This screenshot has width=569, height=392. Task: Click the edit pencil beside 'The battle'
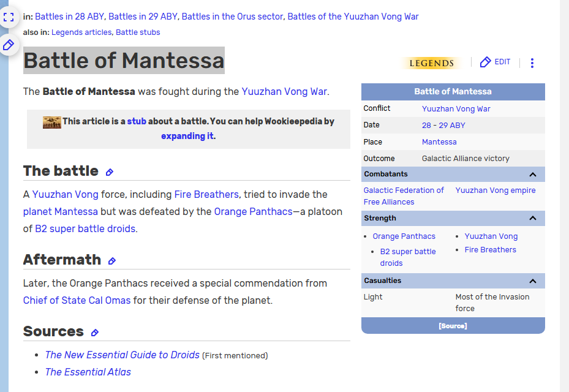click(x=110, y=172)
